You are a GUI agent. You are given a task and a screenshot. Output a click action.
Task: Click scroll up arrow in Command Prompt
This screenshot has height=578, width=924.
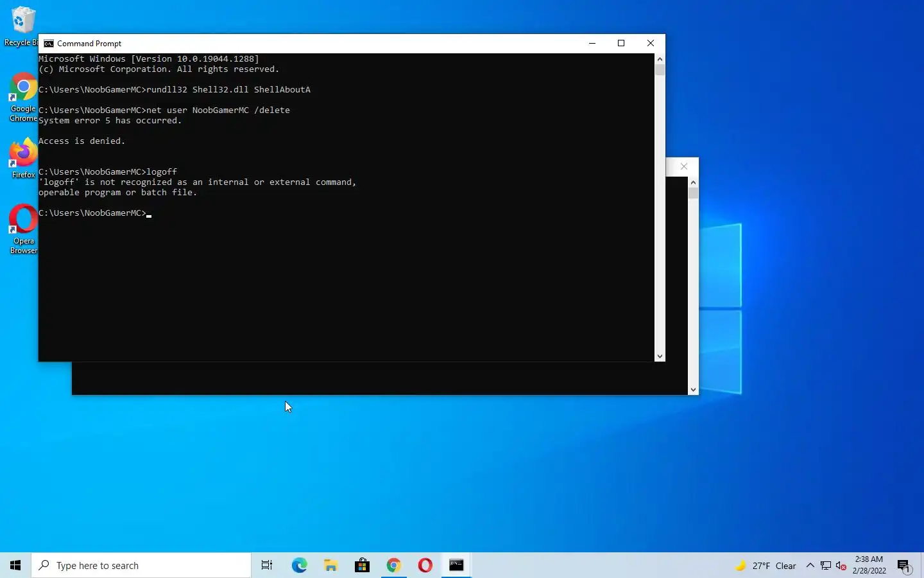pyautogui.click(x=660, y=58)
